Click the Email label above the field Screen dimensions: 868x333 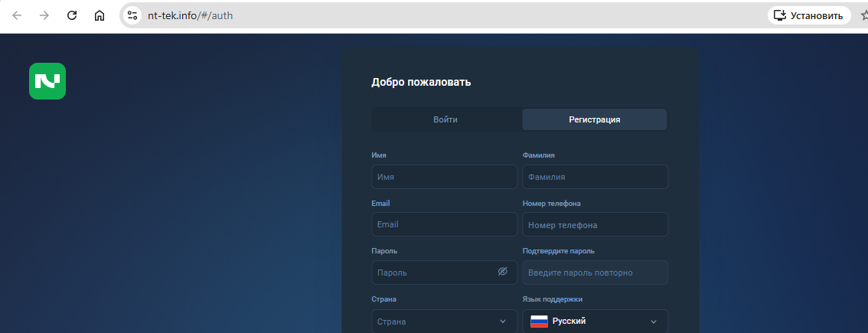coord(381,204)
